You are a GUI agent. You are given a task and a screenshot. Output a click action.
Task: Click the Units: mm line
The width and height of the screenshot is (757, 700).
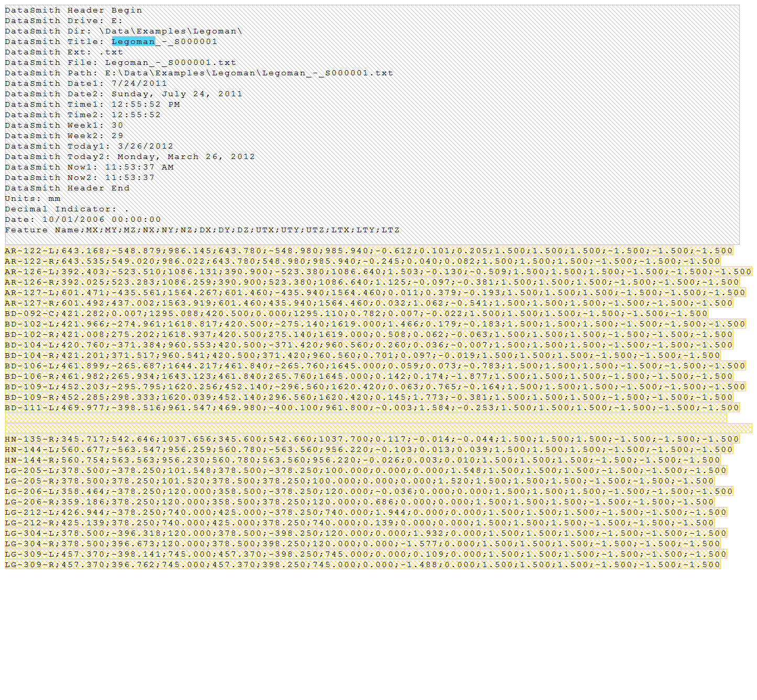32,199
